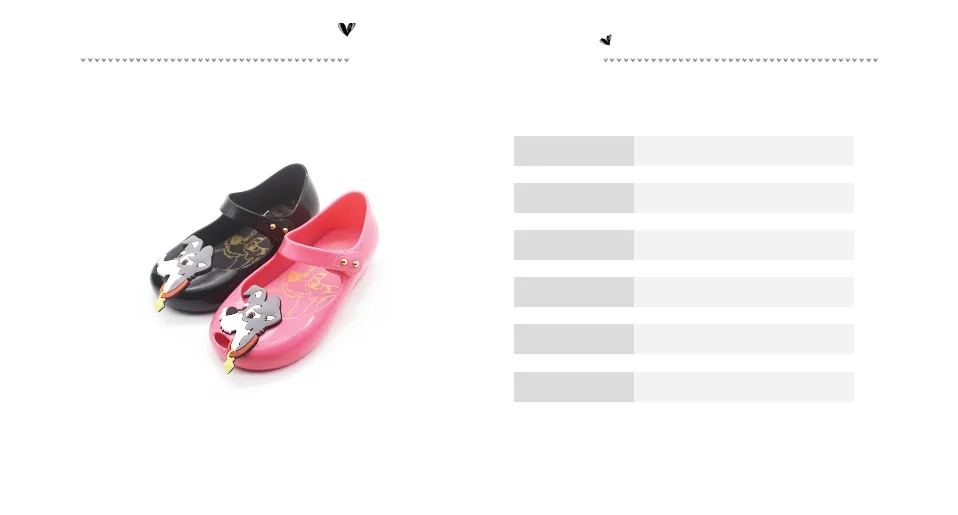Click the heart divider line above the shoes
This screenshot has height=515, width=958.
[215, 60]
